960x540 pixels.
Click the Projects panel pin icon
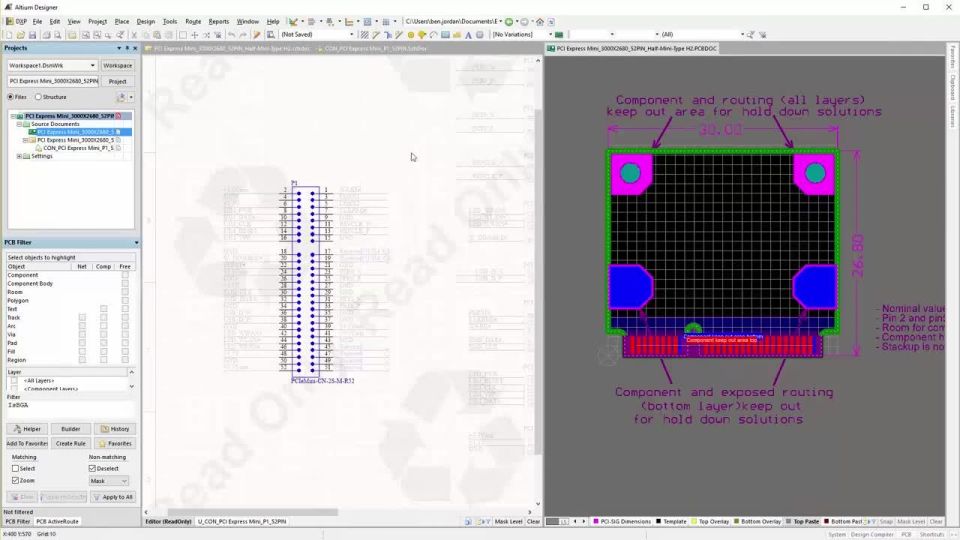(127, 48)
